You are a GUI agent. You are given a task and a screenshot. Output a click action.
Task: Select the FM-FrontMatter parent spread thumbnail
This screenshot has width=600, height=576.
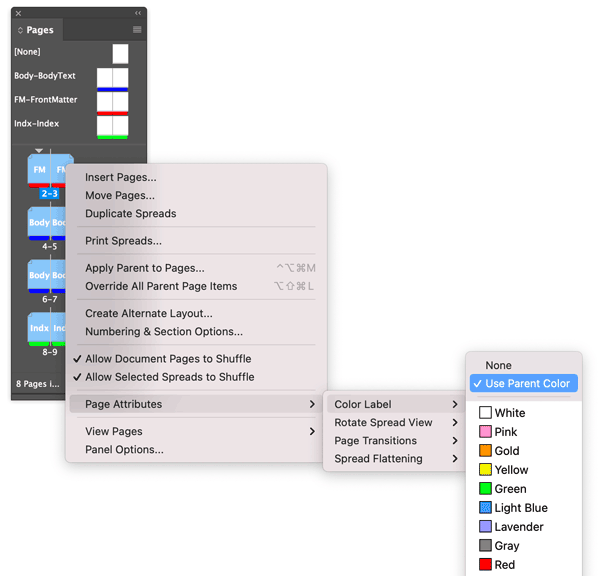(x=112, y=103)
